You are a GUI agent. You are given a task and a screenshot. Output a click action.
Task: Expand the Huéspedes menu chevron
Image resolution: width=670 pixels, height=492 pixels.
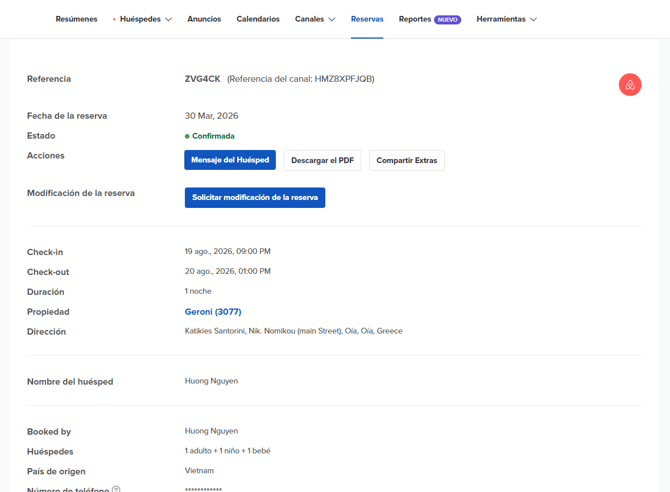pyautogui.click(x=168, y=19)
